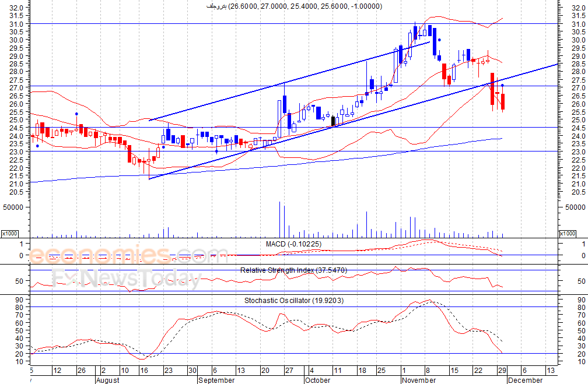The width and height of the screenshot is (588, 384).
Task: Select the Relative Strength Index (37.5470) label
Action: click(293, 270)
